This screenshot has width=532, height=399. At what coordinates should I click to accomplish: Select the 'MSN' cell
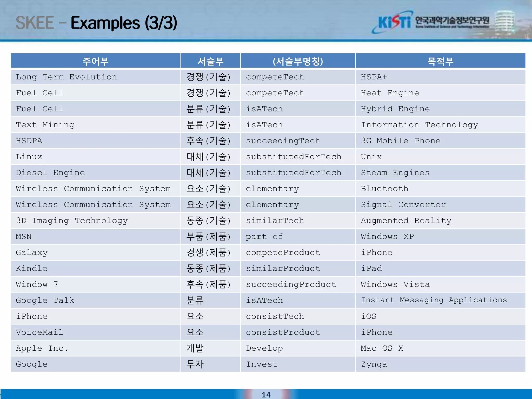point(96,237)
